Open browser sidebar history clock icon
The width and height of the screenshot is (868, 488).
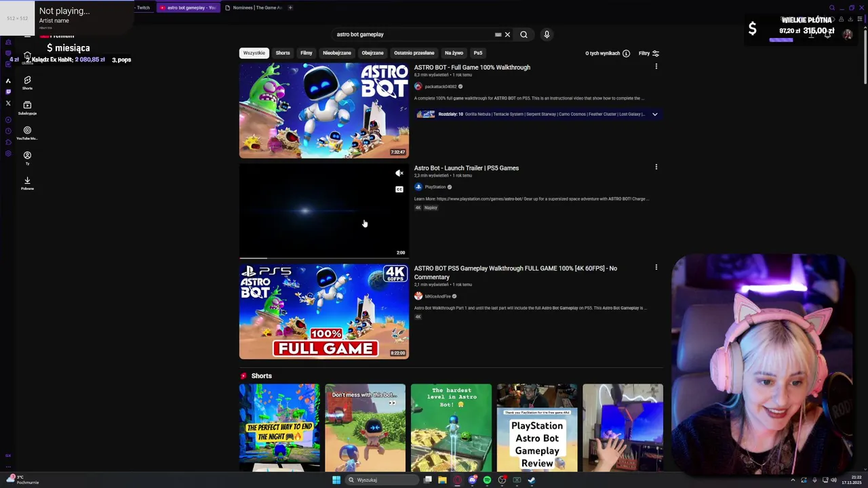coord(8,131)
